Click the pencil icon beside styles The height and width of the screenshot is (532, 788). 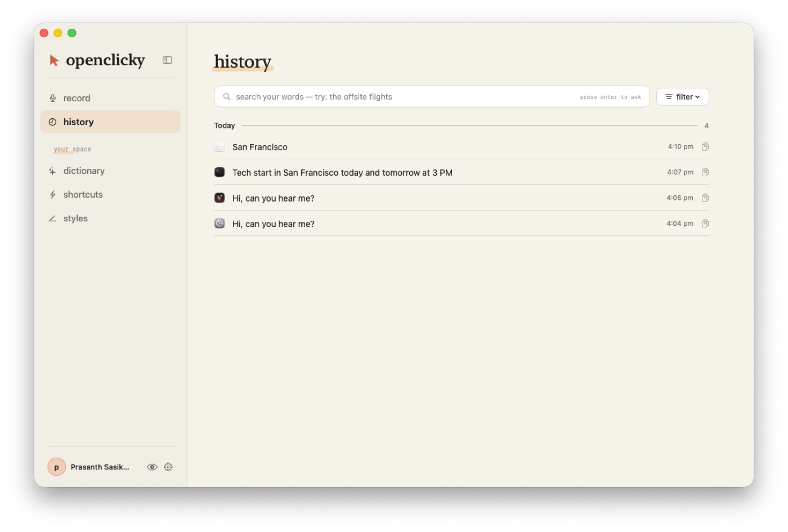click(52, 218)
